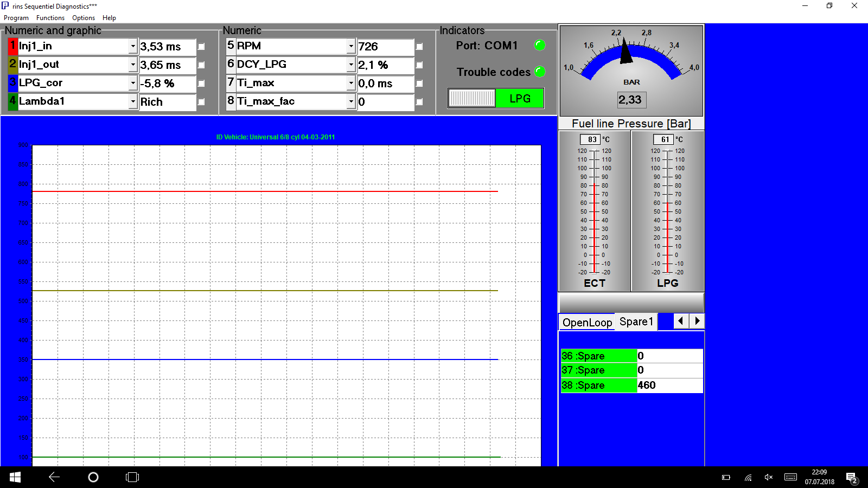Open the Ti_max_fac dropdown arrow

351,101
